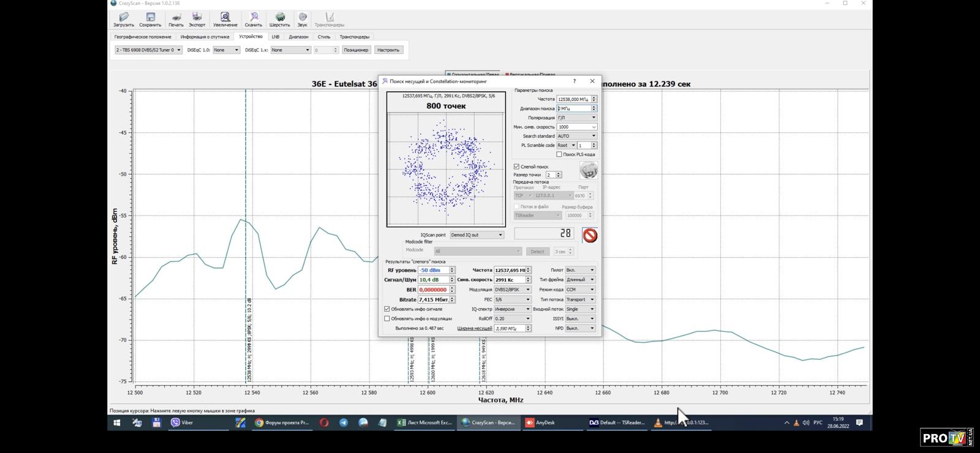Expand the Search standard AUTO dropdown
This screenshot has width=980, height=453.
[576, 136]
